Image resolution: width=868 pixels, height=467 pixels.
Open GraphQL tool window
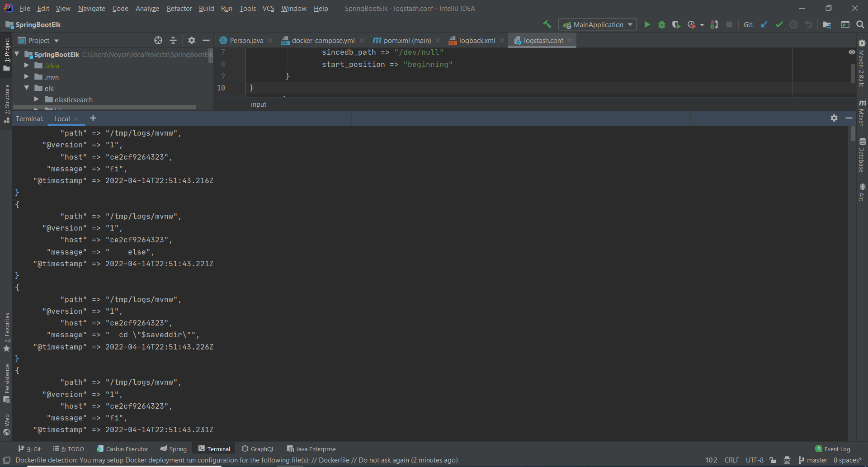pyautogui.click(x=258, y=449)
